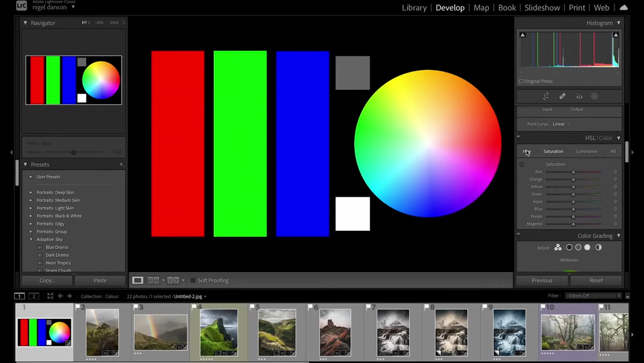This screenshot has height=363, width=644.
Task: Switch to the Web module
Action: (602, 8)
